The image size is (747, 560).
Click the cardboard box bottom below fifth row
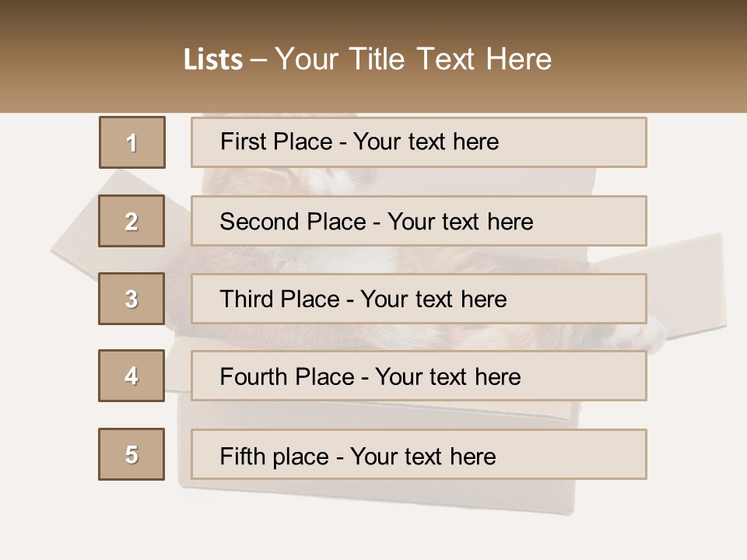coord(373,496)
